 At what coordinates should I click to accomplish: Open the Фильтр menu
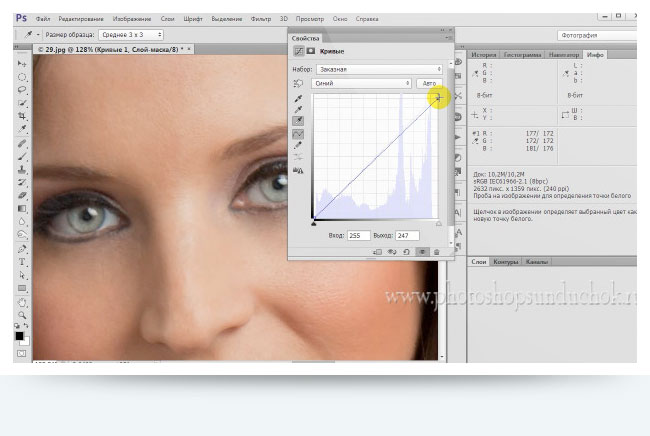[261, 19]
